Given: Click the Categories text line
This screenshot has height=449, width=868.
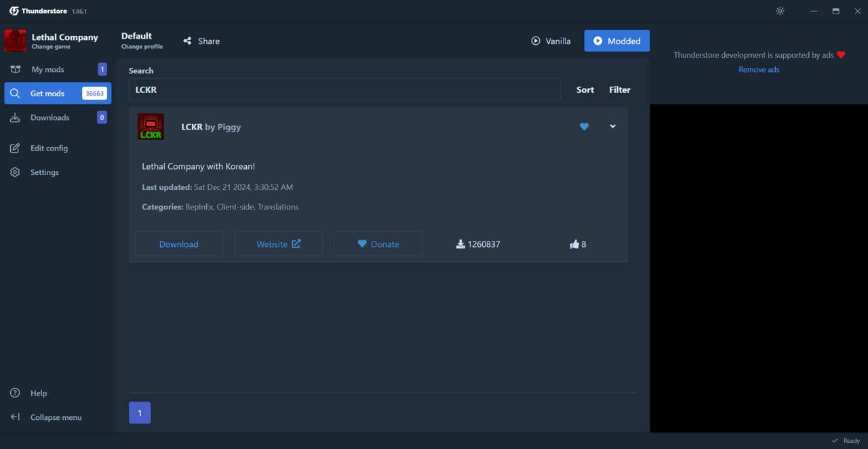Looking at the screenshot, I should (x=220, y=207).
